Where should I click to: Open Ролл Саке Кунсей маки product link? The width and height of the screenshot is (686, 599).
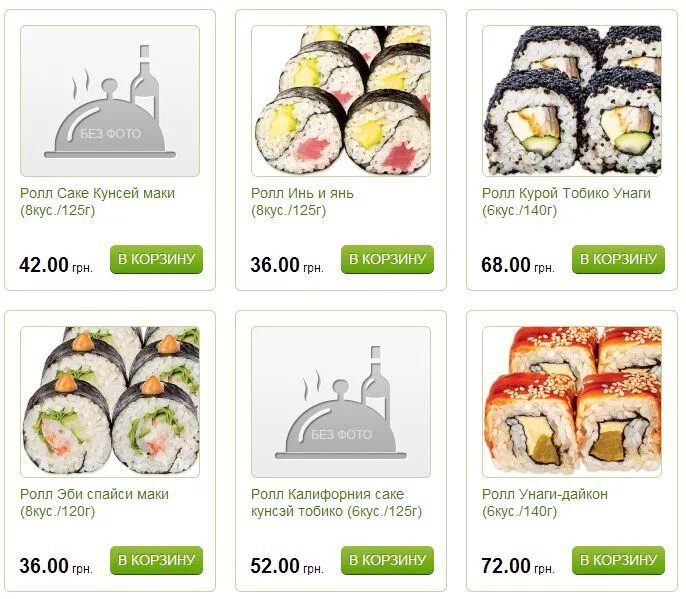98,202
